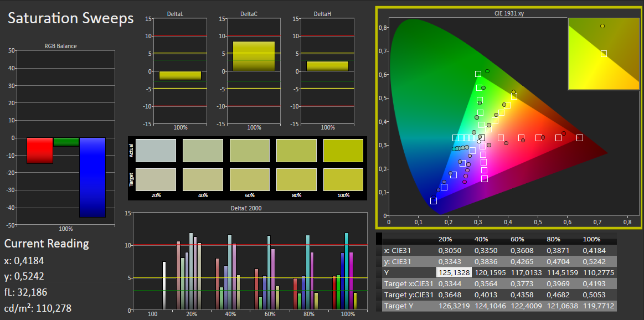Click the Target Y value 119,7712
The height and width of the screenshot is (320, 644).
point(599,306)
